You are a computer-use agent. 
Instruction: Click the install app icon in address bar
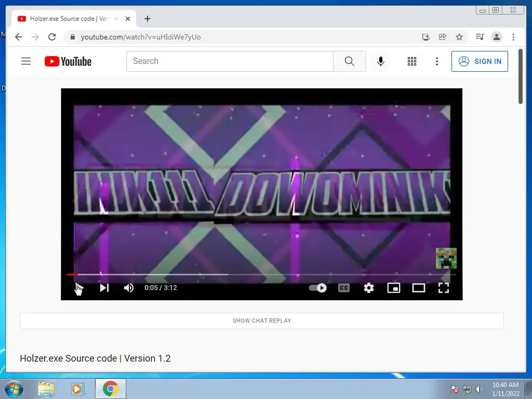[426, 37]
